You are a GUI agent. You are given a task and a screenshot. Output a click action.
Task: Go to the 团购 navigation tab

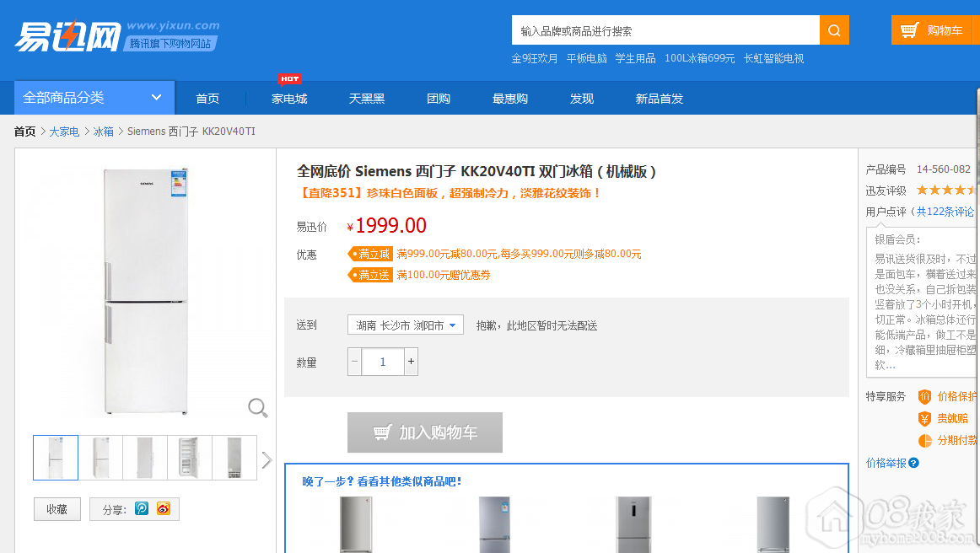point(439,99)
